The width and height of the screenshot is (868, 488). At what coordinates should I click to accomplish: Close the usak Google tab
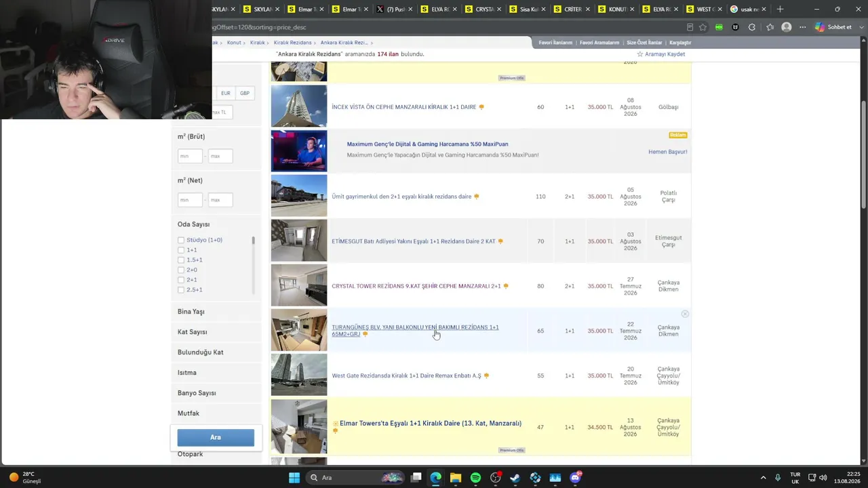[x=764, y=9]
